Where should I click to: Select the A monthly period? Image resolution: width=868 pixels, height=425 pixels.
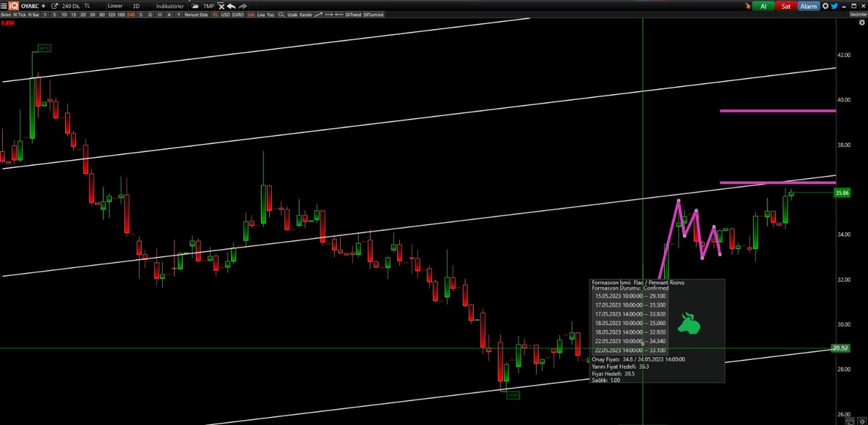(169, 14)
